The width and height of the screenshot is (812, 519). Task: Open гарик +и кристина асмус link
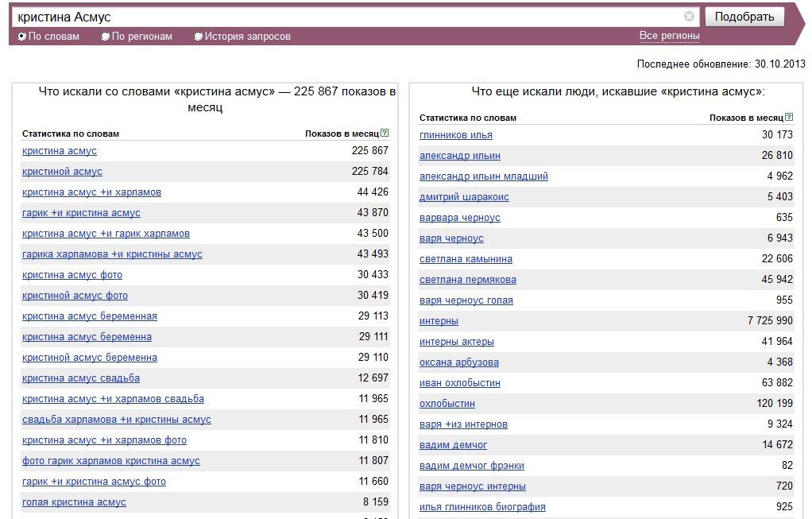pos(81,213)
